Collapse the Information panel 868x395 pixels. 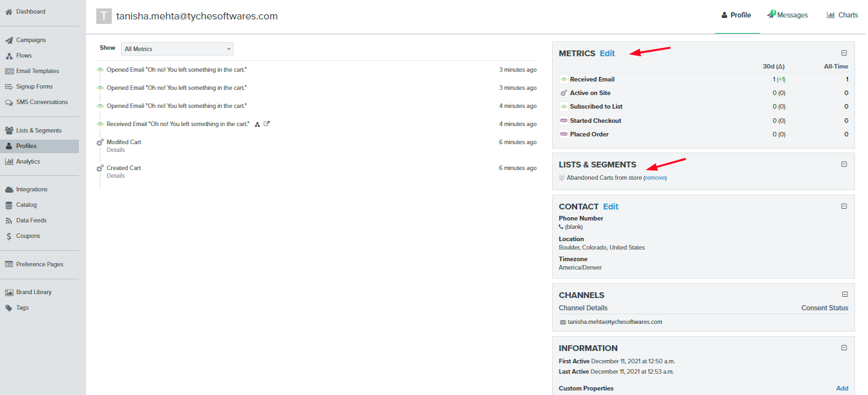coord(844,348)
